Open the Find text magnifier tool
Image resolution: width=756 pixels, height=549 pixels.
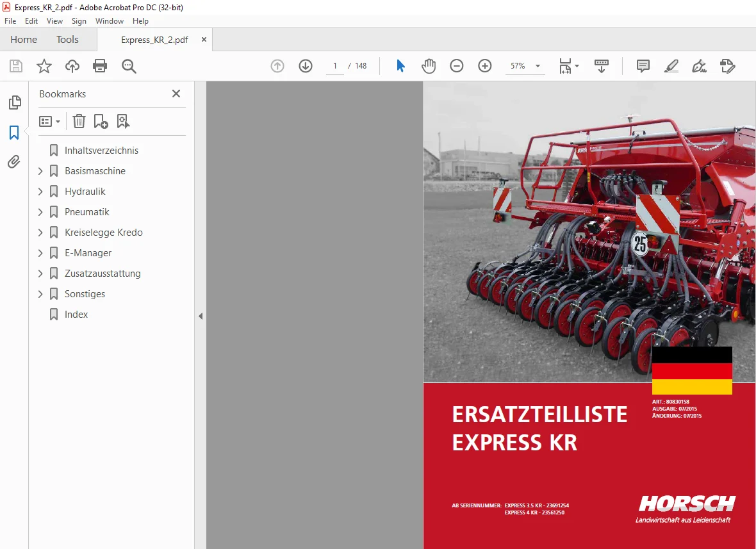129,66
